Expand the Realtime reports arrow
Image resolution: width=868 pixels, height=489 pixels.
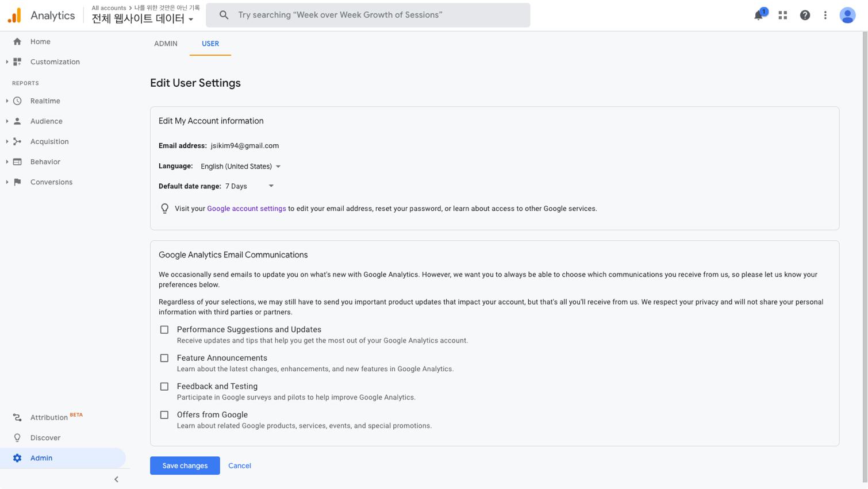click(7, 101)
